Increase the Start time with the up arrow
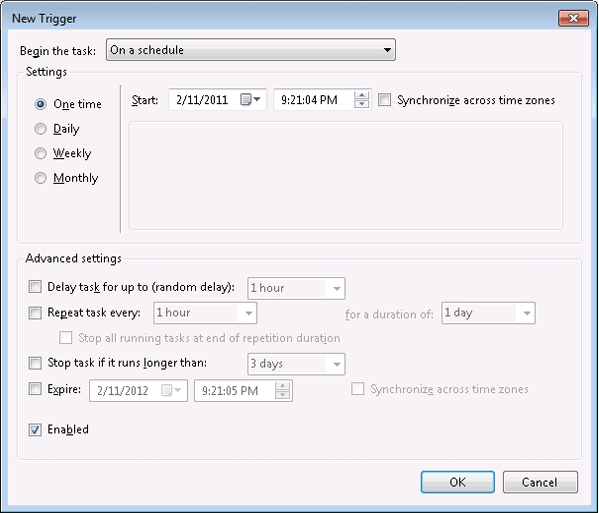Image resolution: width=599 pixels, height=513 pixels. click(x=361, y=95)
